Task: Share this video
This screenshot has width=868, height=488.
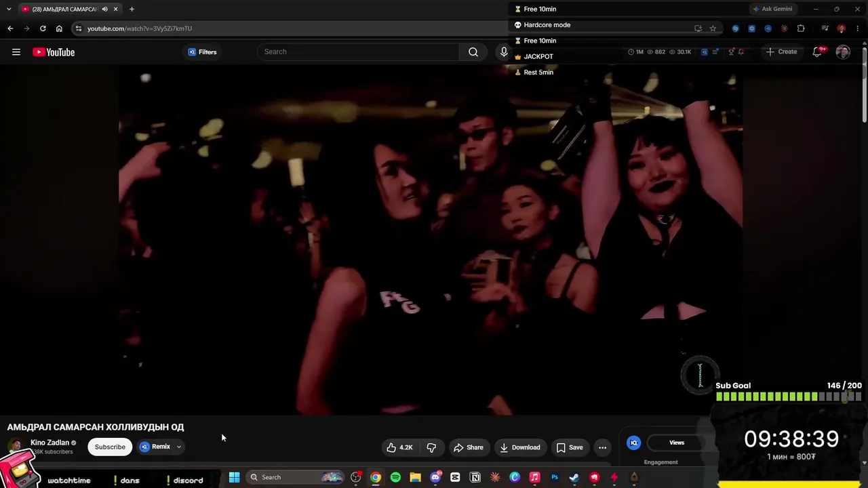Action: coord(469,447)
